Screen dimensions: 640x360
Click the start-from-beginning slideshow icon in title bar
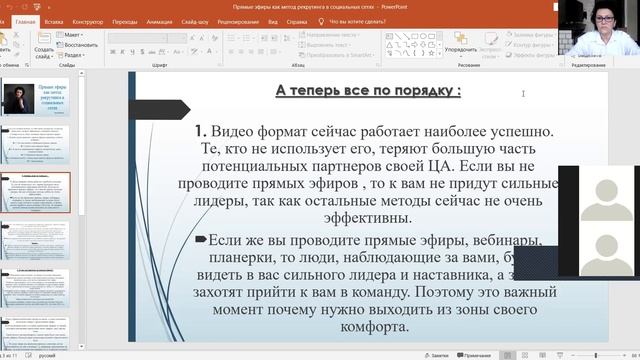(37, 7)
